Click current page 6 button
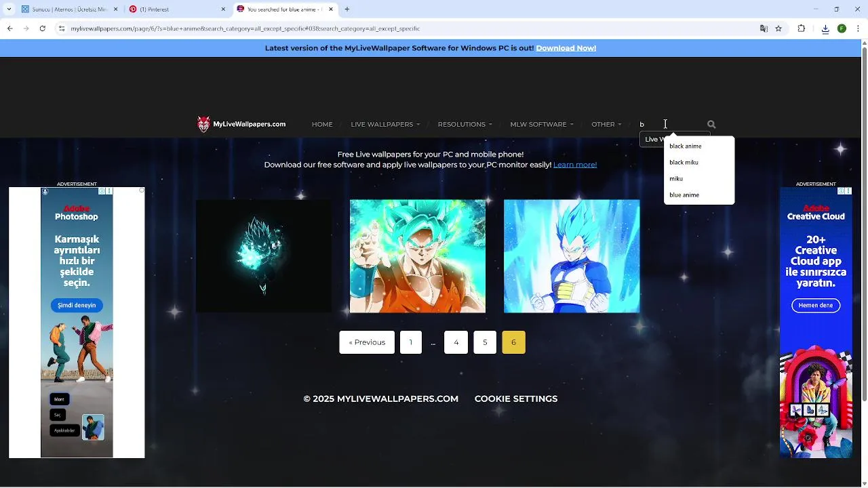Image resolution: width=868 pixels, height=488 pixels. [x=513, y=342]
